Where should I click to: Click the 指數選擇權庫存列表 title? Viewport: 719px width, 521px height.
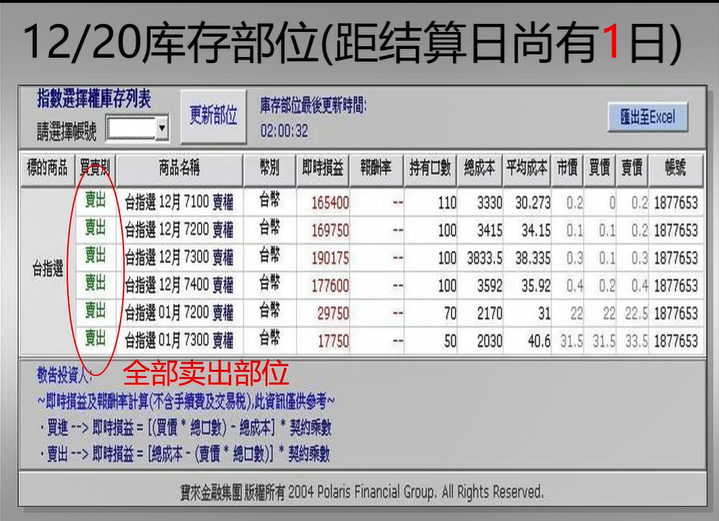click(94, 99)
